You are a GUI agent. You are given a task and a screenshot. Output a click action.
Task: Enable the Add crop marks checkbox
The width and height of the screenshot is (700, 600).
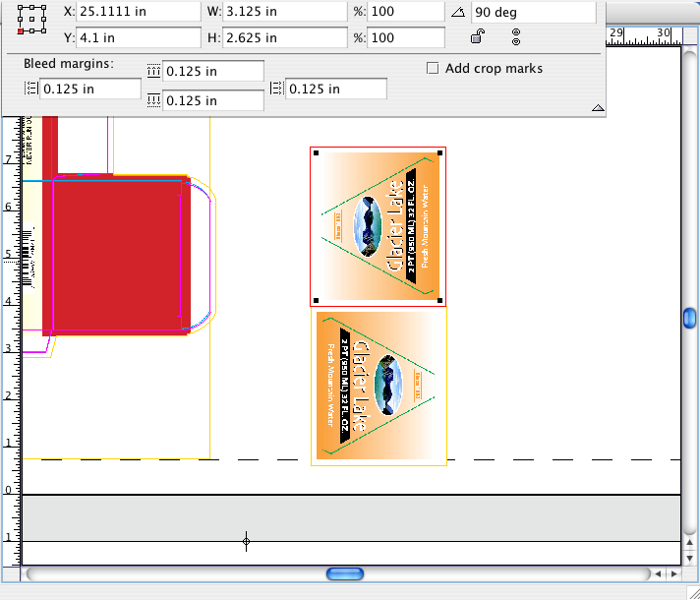pyautogui.click(x=433, y=68)
